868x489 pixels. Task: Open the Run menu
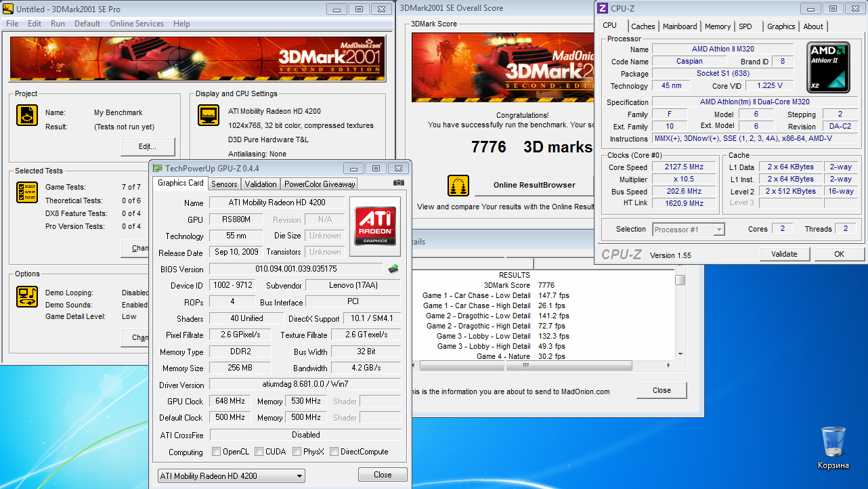pos(58,24)
